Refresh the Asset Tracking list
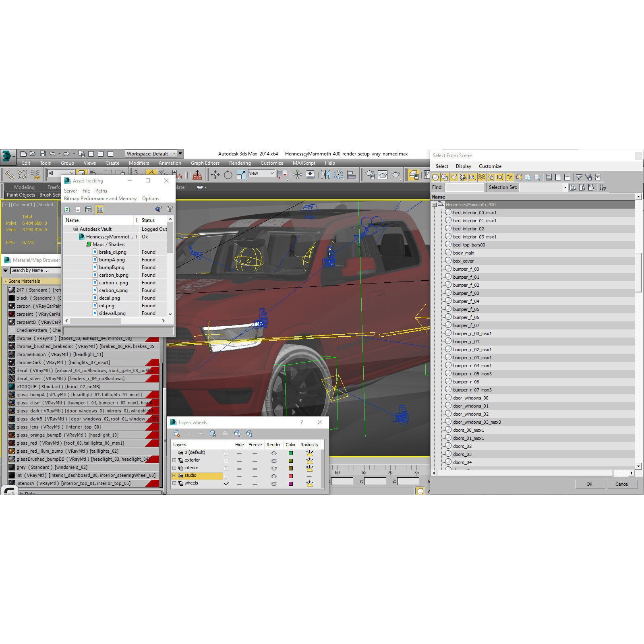This screenshot has width=644, height=644. (x=67, y=209)
